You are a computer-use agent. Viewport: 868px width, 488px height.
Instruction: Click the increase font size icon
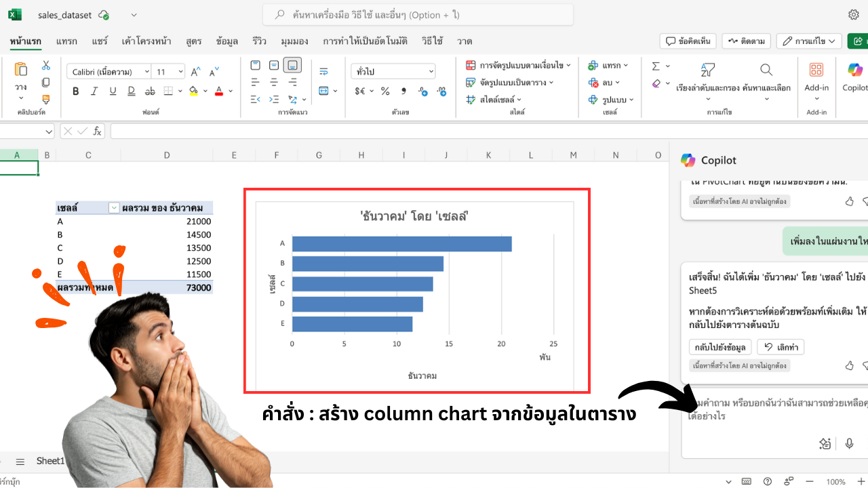click(196, 71)
